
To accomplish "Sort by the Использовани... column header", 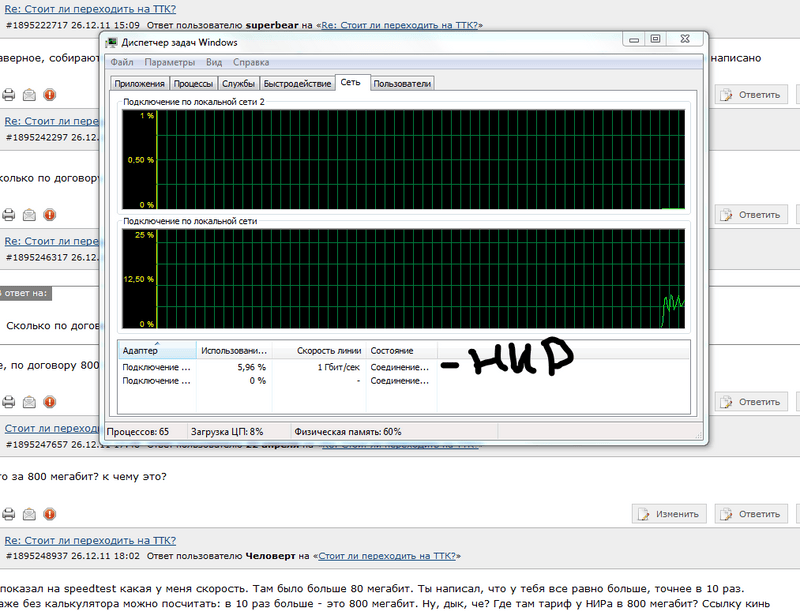I will click(x=234, y=350).
